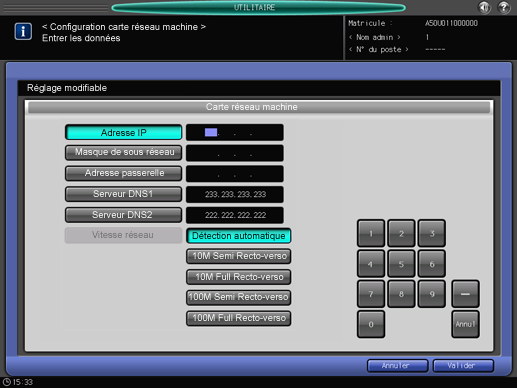Tap keypad digit 0
517x388 pixels.
click(x=371, y=324)
